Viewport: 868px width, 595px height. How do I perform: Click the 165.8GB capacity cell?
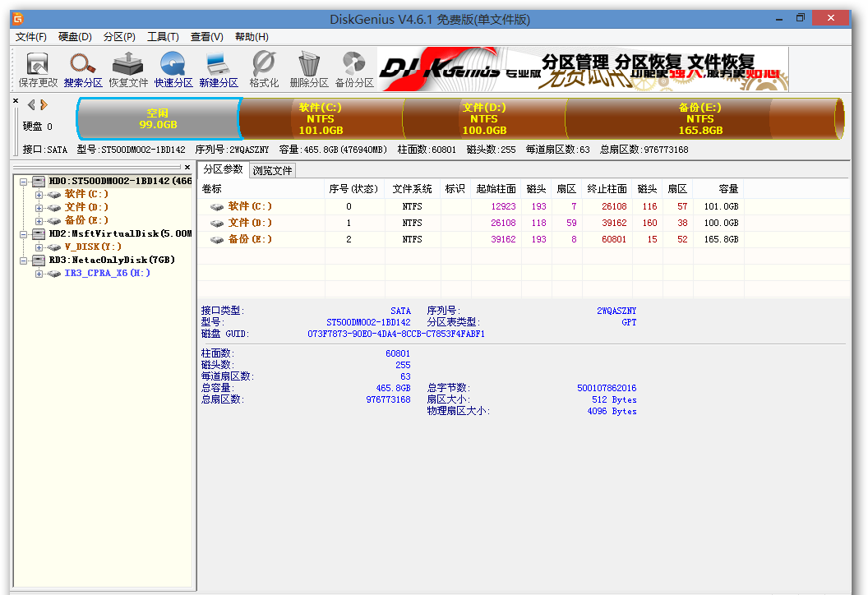(721, 240)
